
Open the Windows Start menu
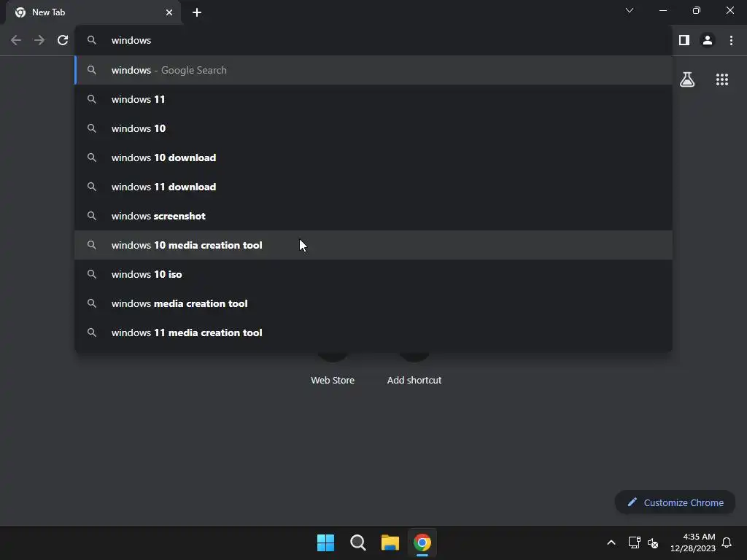pos(326,542)
